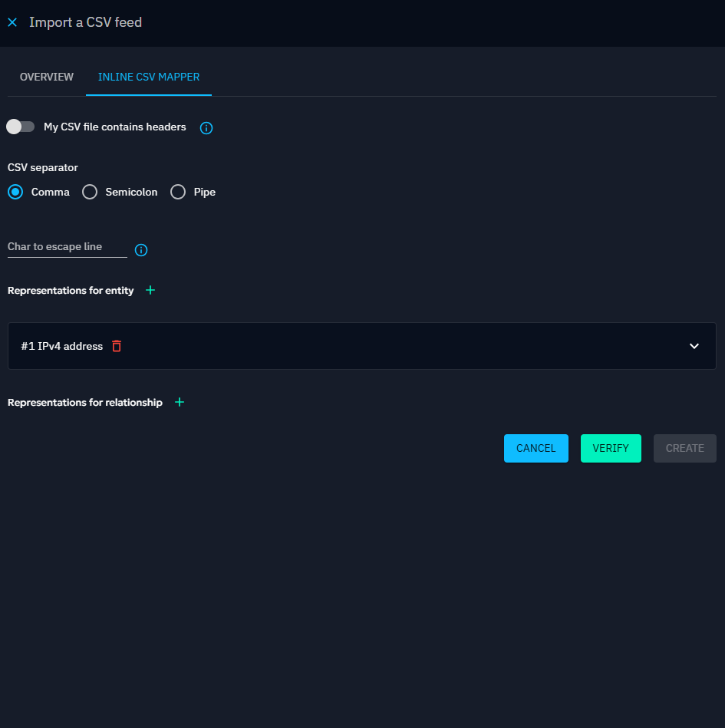
Task: Click the Verify button
Action: click(x=611, y=448)
